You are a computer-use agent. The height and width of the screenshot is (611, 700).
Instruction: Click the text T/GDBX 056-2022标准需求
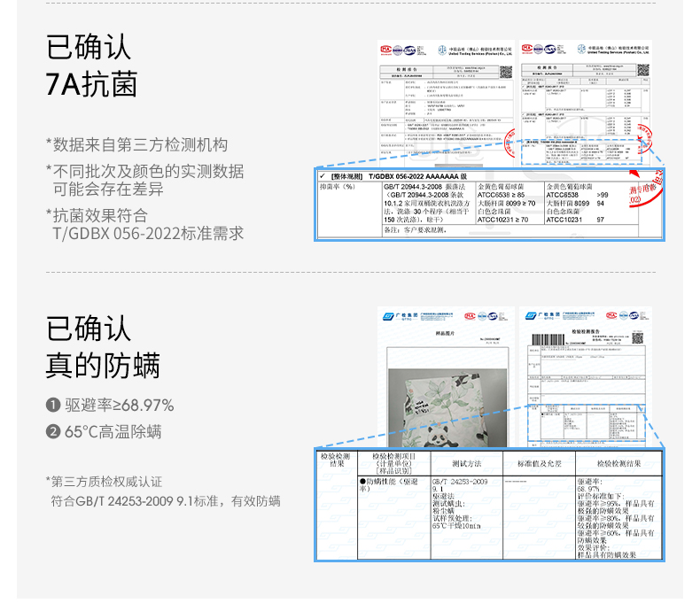click(x=148, y=233)
